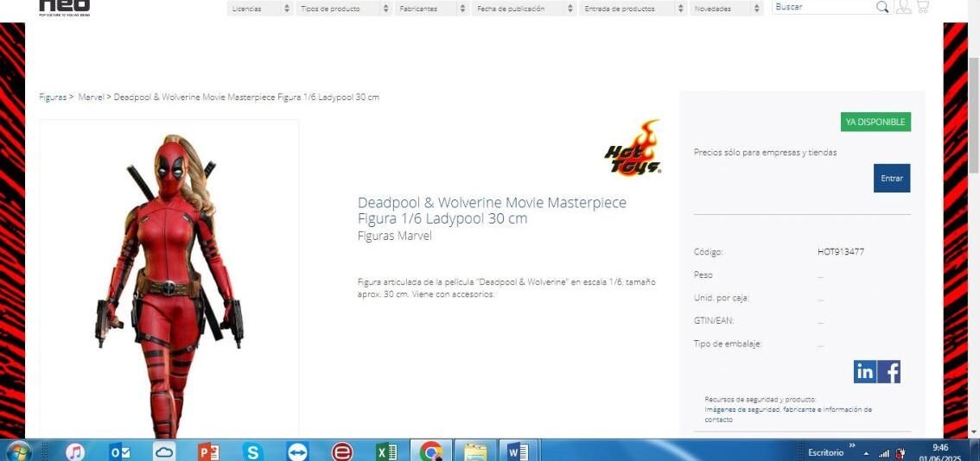
Task: Type in the Buscar search field
Action: pos(823,7)
